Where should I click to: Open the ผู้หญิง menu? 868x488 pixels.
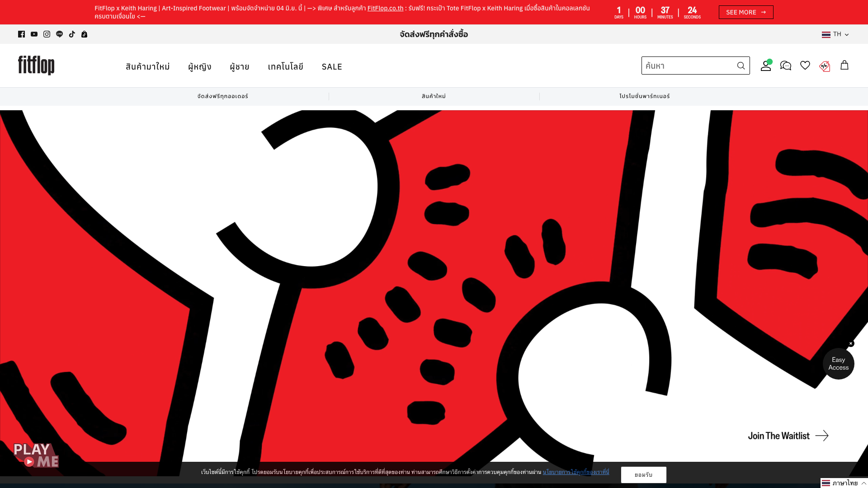click(x=200, y=66)
